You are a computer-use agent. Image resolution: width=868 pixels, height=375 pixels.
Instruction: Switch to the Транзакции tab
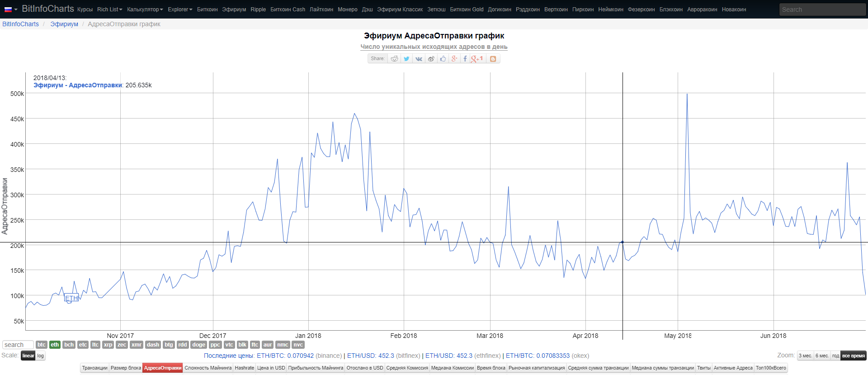click(95, 368)
